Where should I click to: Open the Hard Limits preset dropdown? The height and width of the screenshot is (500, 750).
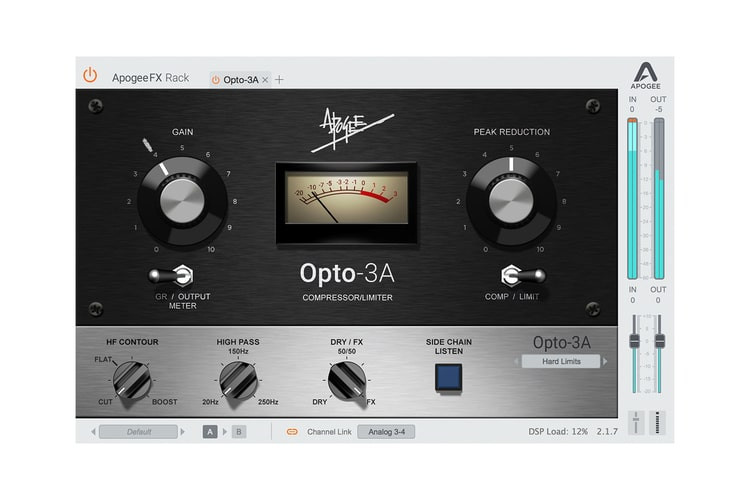[558, 361]
